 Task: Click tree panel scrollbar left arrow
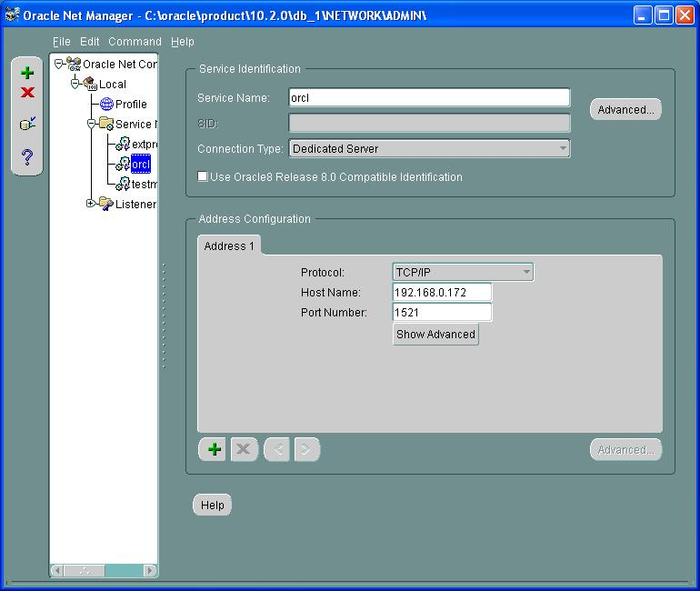point(57,570)
